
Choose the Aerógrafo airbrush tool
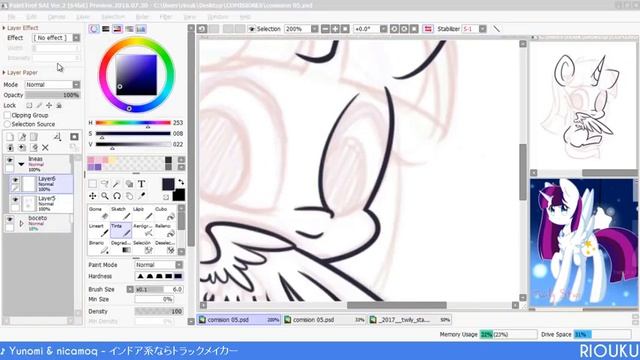143,230
